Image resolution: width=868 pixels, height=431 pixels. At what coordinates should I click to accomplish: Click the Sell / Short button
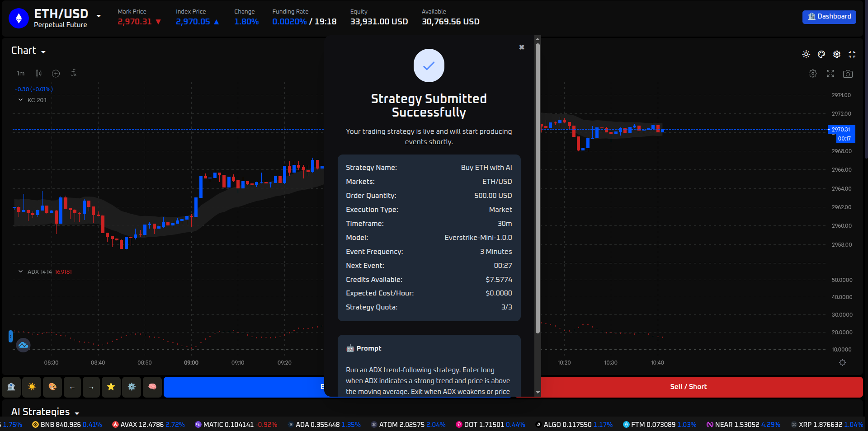click(x=688, y=387)
